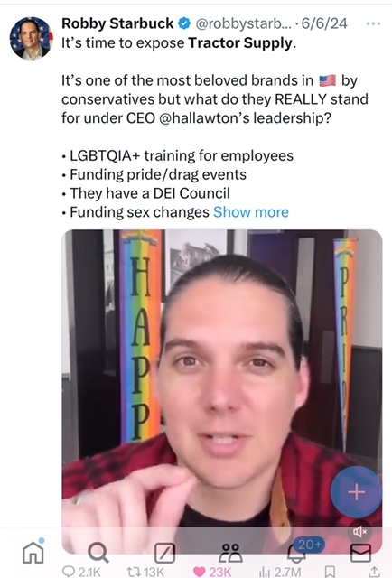Open Robby Starbuck's profile avatar
Screen dimensions: 392x578
pyautogui.click(x=32, y=38)
